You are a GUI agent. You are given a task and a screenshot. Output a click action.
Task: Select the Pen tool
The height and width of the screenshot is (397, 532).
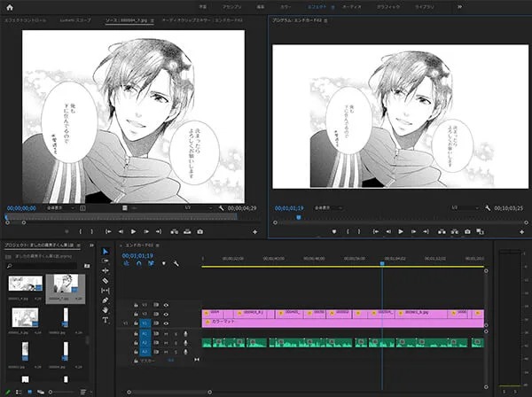[106, 300]
